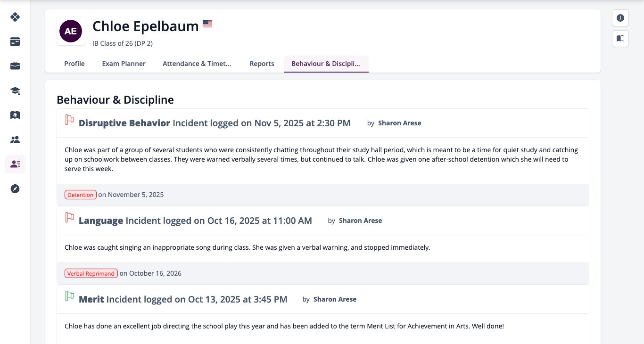Select the briefcase icon in sidebar
644x344 pixels.
[15, 66]
